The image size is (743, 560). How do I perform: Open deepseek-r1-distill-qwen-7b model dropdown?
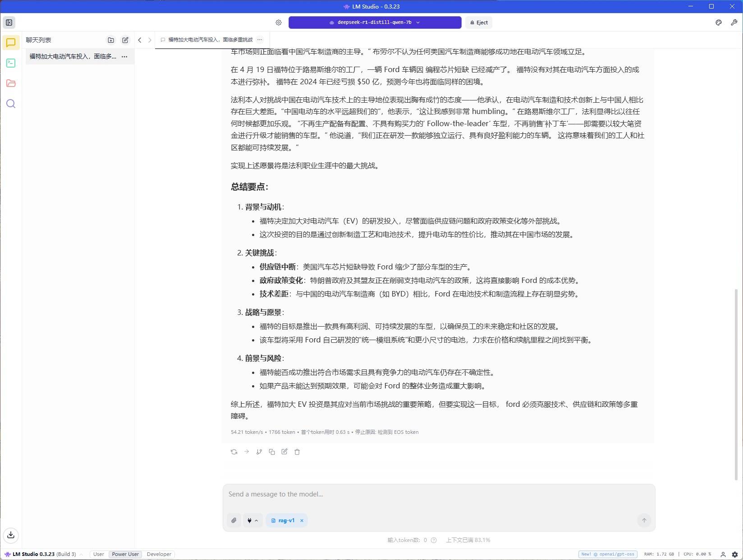(375, 23)
